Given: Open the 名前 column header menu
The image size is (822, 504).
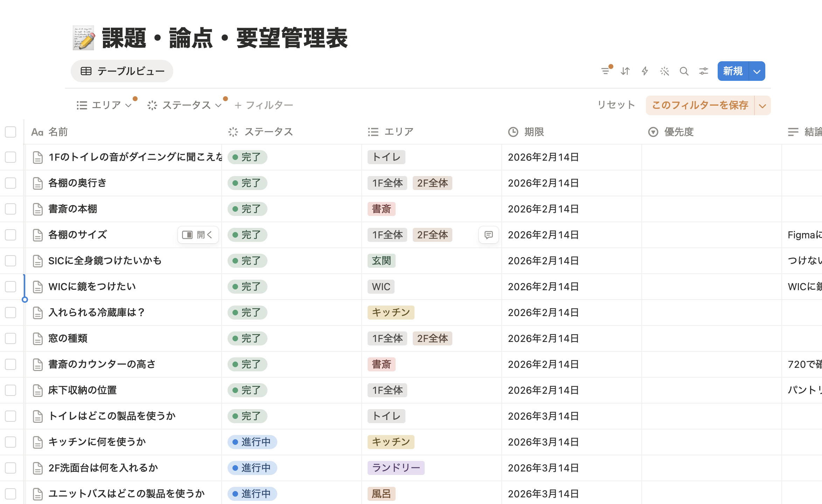Looking at the screenshot, I should pos(123,132).
